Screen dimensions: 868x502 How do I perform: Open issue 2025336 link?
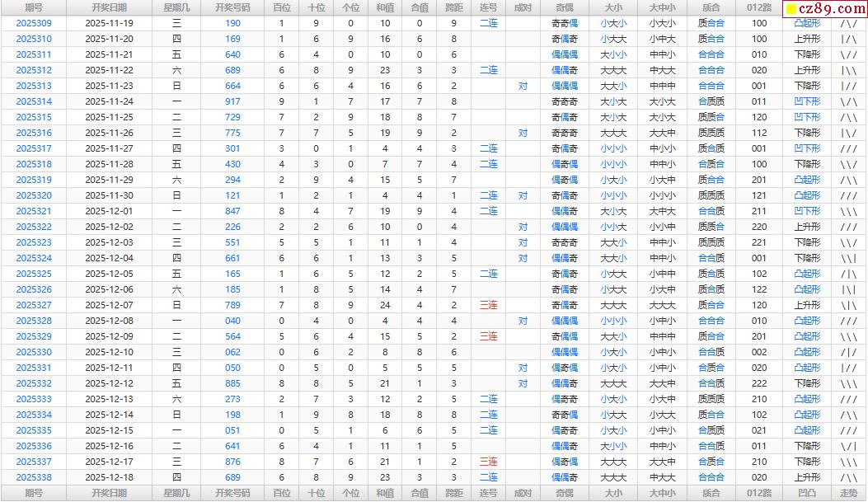pyautogui.click(x=34, y=446)
